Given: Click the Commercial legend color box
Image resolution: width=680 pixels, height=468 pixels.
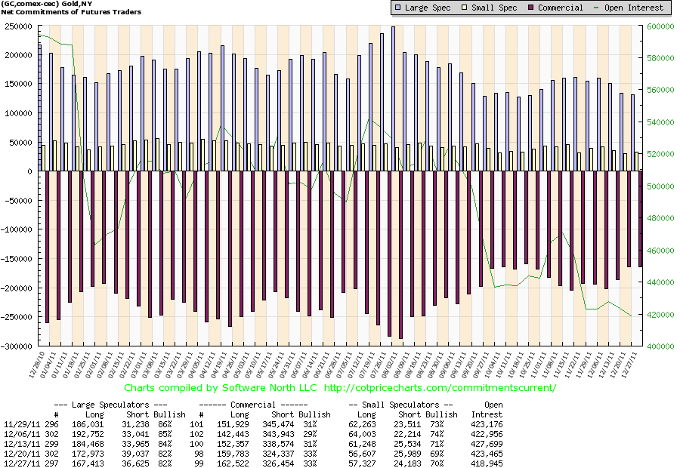Looking at the screenshot, I should tap(531, 8).
